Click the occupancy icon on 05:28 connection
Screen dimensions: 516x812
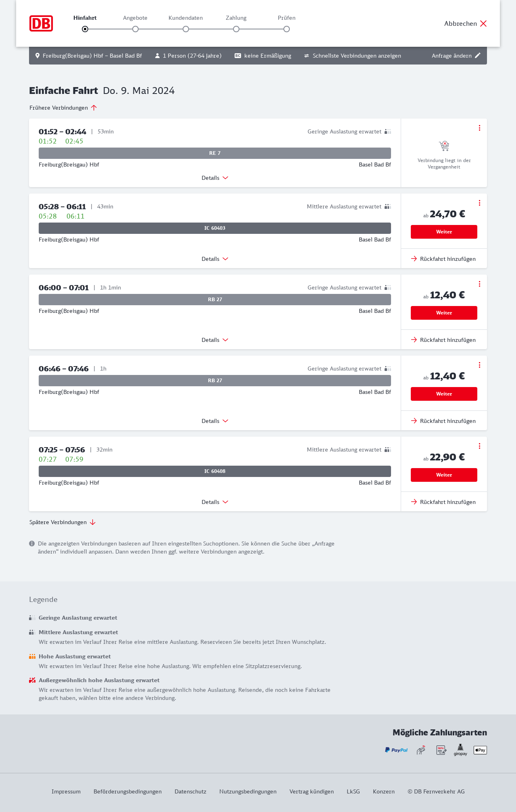point(388,206)
